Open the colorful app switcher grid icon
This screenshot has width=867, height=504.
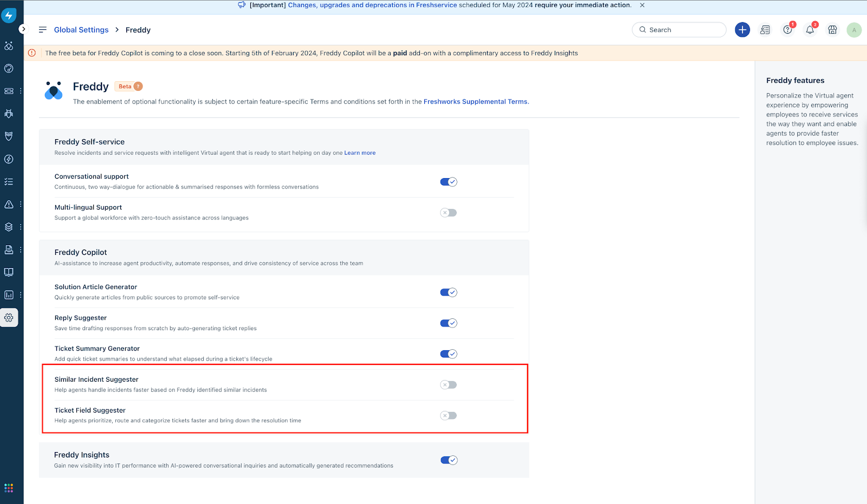pos(9,488)
